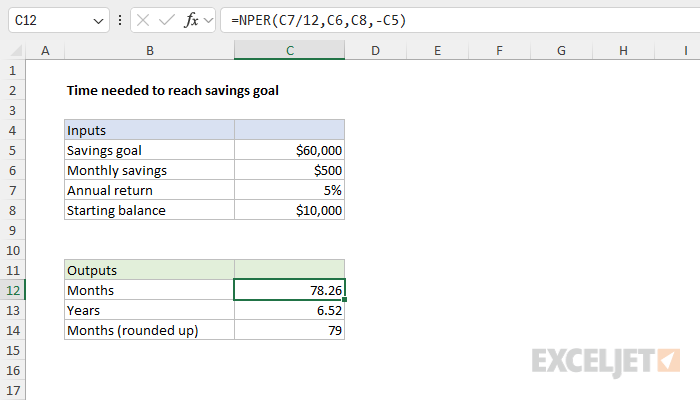This screenshot has width=700, height=400.
Task: Open Insert Function fx icon
Action: point(191,20)
